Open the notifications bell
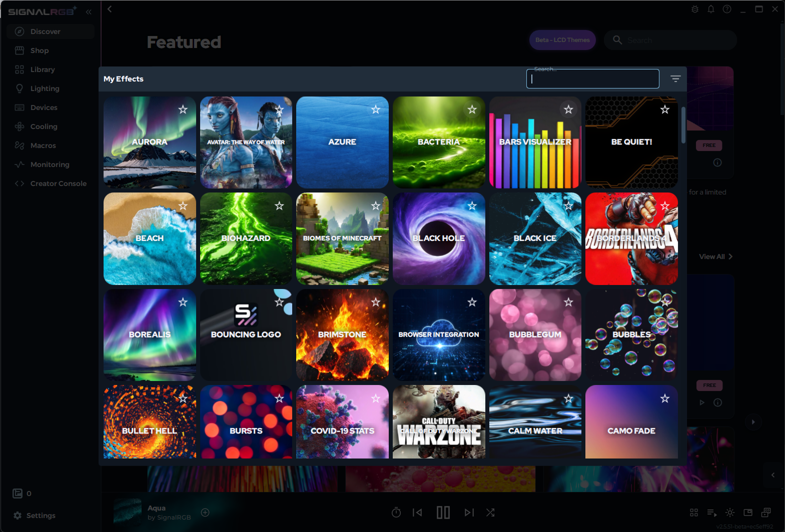 coord(711,9)
